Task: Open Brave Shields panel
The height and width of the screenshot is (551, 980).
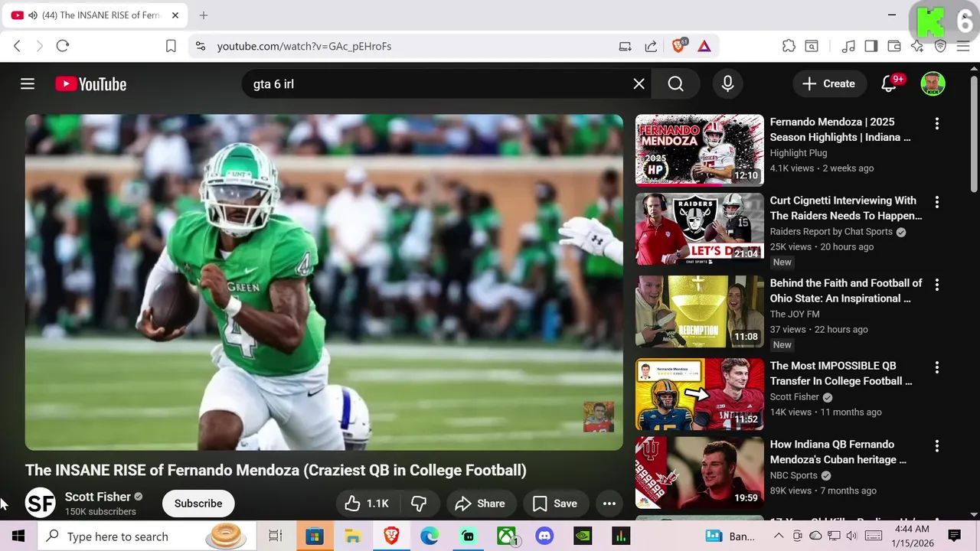Action: tap(678, 46)
